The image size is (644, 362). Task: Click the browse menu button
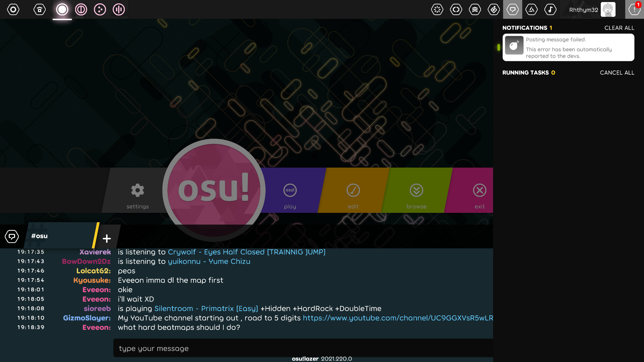point(416,194)
